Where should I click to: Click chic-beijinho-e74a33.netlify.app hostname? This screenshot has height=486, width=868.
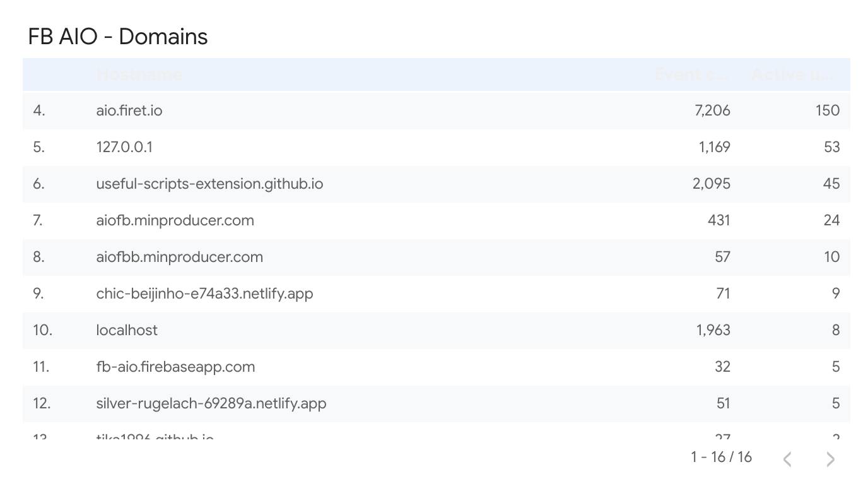[x=204, y=293]
